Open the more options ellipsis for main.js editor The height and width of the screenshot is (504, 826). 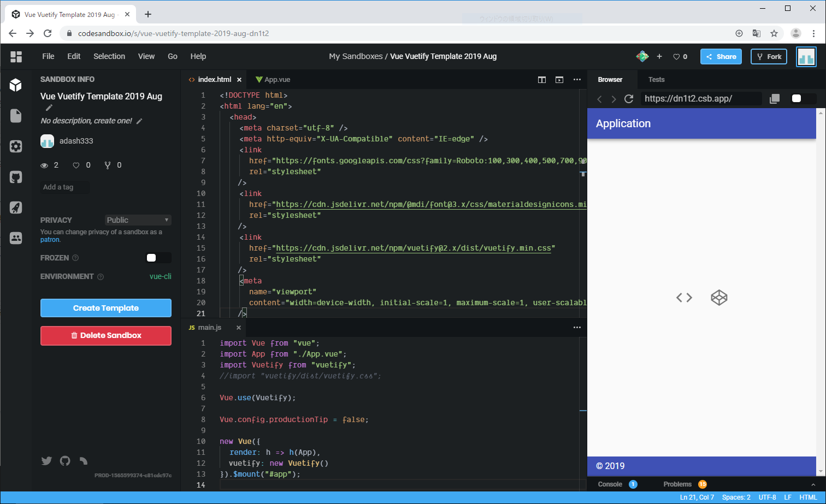coord(577,328)
